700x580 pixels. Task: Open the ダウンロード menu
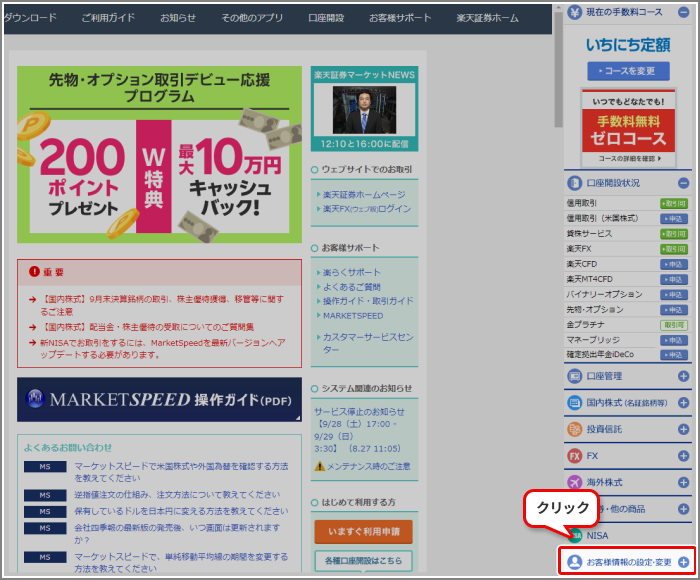coord(30,18)
